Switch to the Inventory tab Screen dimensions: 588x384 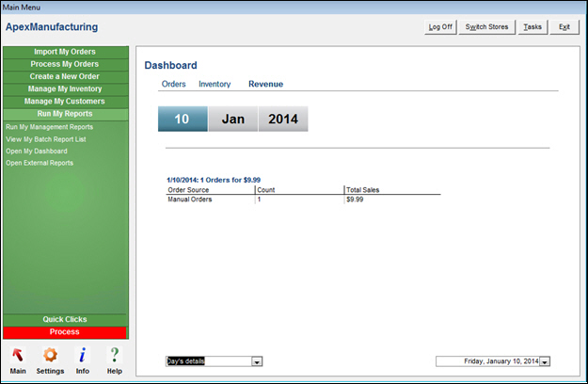(x=215, y=84)
